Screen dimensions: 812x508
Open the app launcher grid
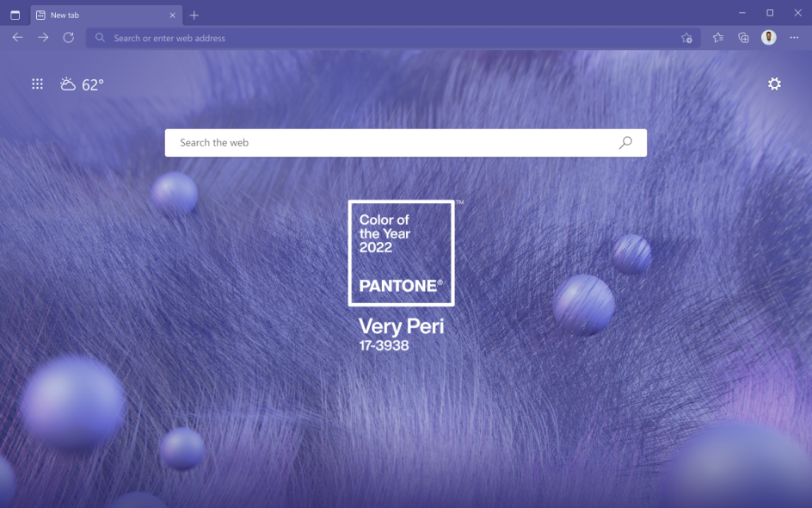tap(37, 84)
